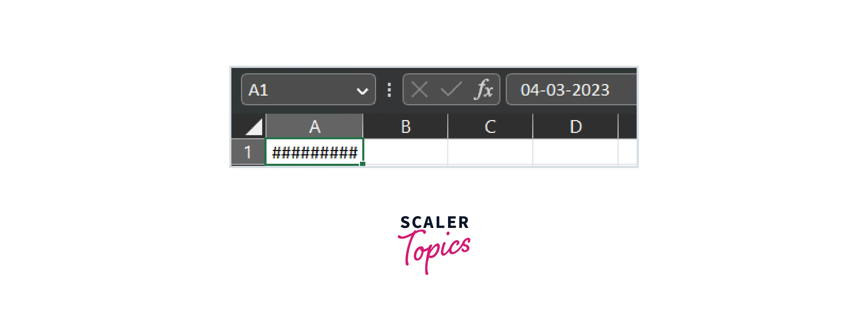
Task: Select cell A1 showing hash symbols
Action: coord(314,152)
